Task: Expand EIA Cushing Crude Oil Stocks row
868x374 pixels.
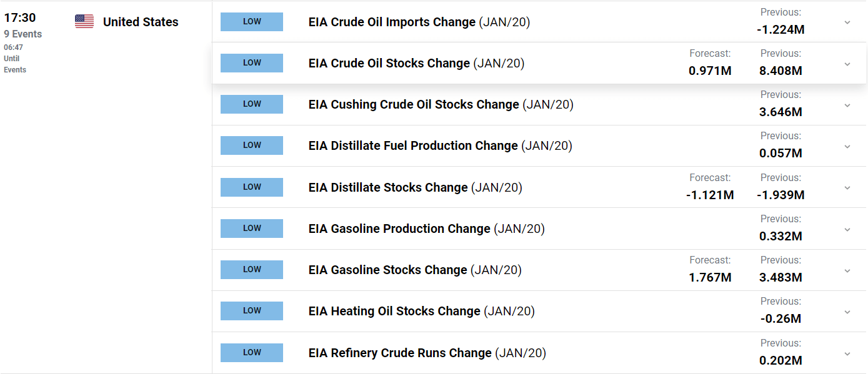Action: click(847, 105)
